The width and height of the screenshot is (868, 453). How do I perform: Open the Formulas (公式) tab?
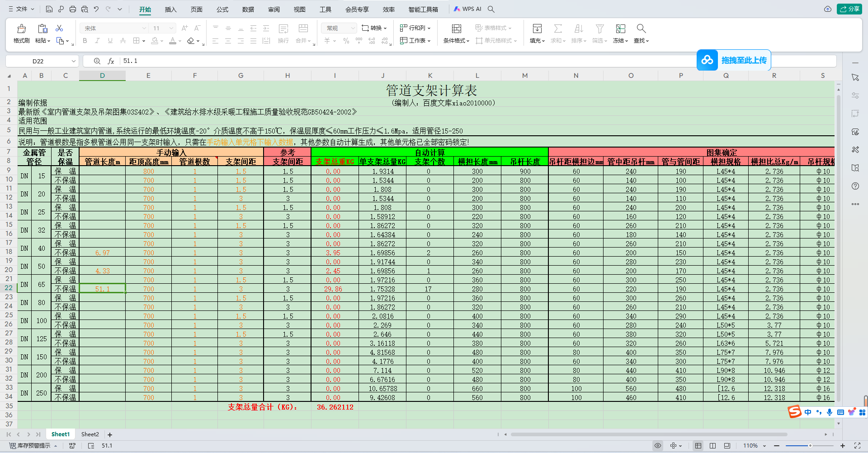(x=222, y=9)
